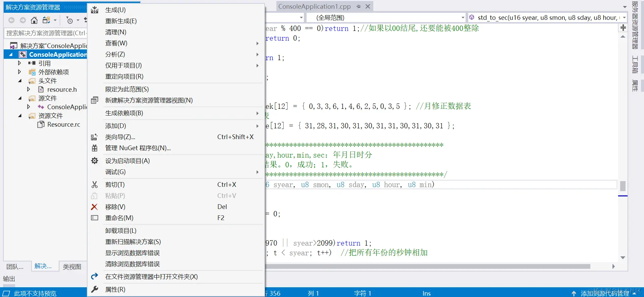Choose 显示浏览数据库错误 menu entry

(176, 253)
